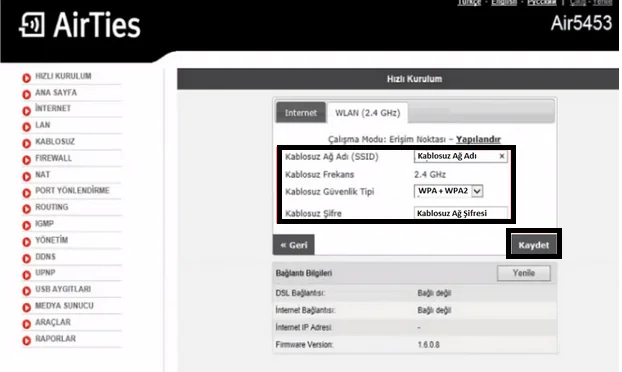Viewport: 622px width, 372px height.
Task: Clear the SSID field with its x icon
Action: pyautogui.click(x=502, y=156)
